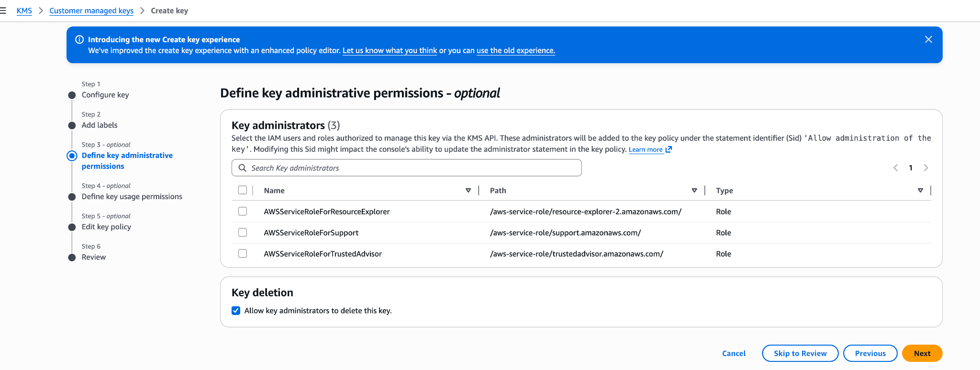Go to Add labels step

[100, 125]
